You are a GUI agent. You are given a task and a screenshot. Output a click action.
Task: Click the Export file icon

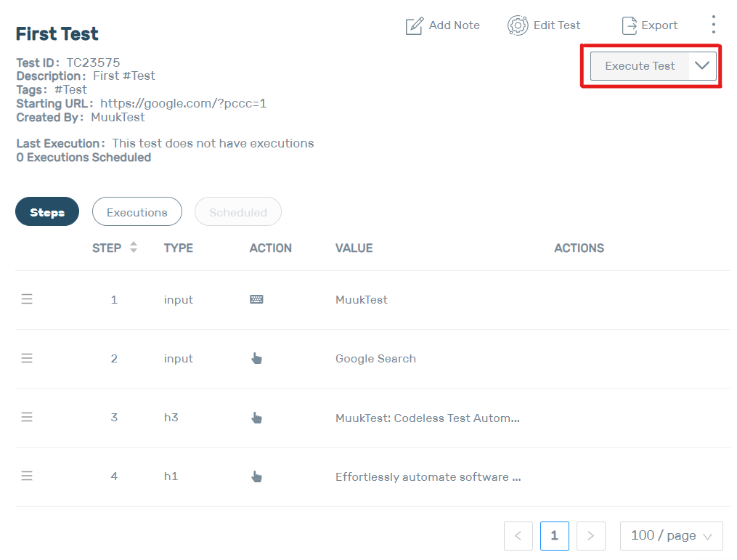click(x=629, y=26)
